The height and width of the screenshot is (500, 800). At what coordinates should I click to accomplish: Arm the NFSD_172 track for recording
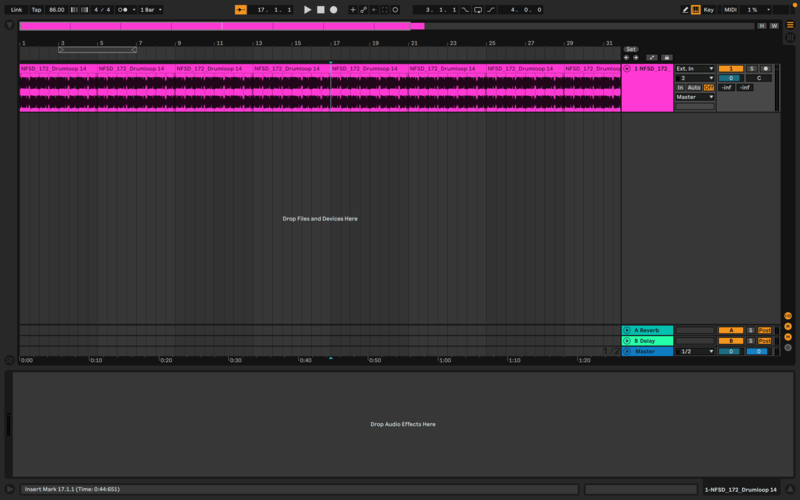click(x=765, y=68)
